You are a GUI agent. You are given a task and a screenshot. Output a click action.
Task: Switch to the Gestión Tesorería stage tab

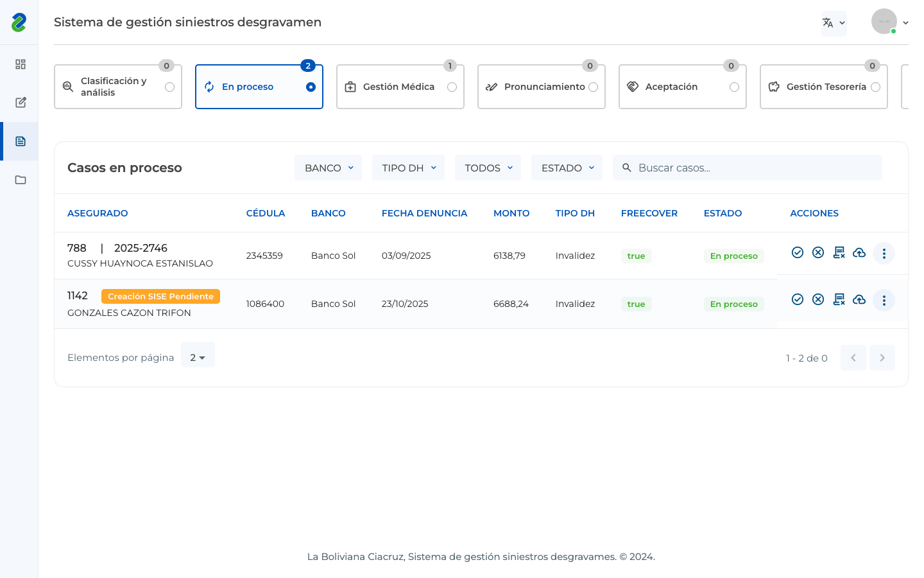coord(824,87)
